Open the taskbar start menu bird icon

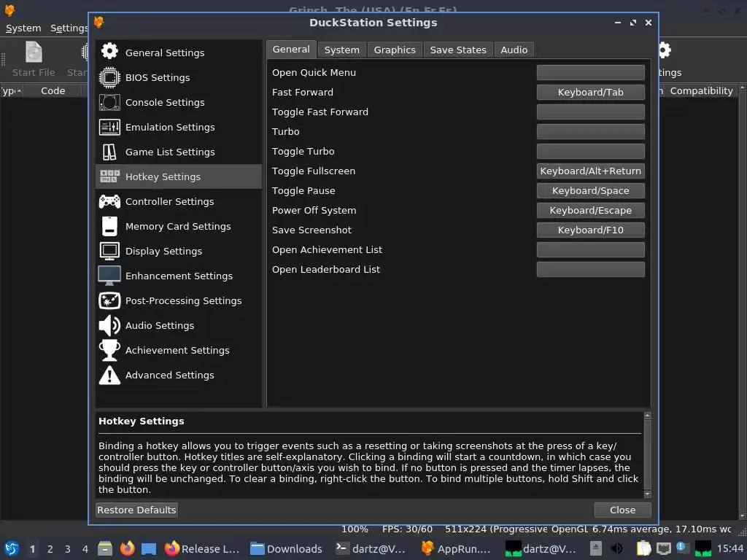pyautogui.click(x=12, y=548)
